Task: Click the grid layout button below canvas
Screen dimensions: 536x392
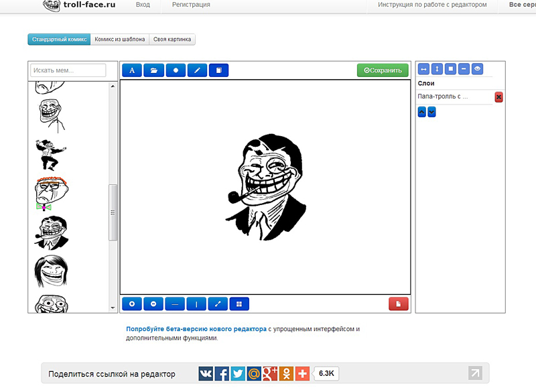Action: pos(239,304)
